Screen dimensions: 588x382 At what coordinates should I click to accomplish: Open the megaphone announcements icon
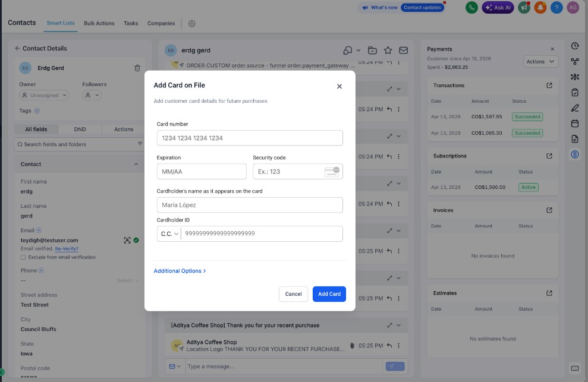click(x=524, y=8)
